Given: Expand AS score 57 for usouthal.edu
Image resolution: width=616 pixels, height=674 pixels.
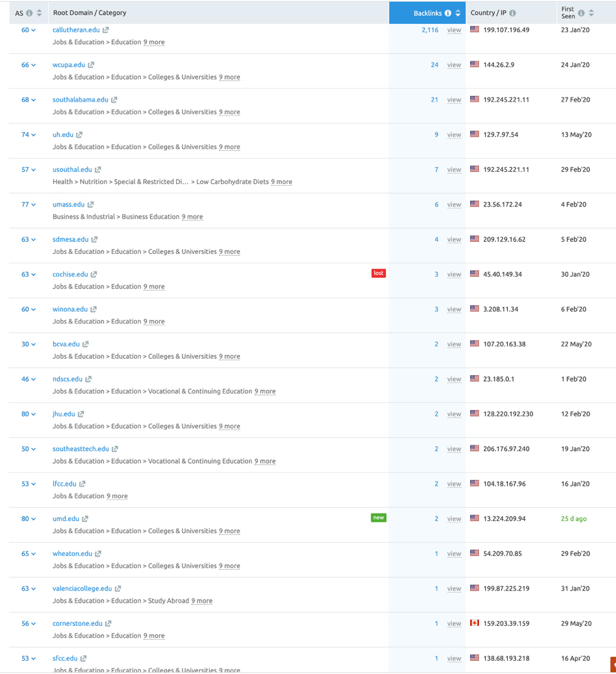Looking at the screenshot, I should coord(28,170).
